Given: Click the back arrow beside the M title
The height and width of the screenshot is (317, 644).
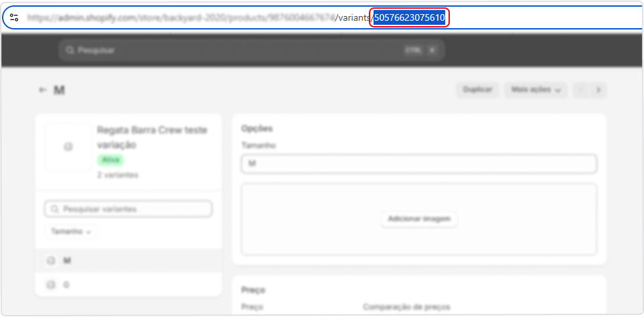Looking at the screenshot, I should click(x=42, y=90).
